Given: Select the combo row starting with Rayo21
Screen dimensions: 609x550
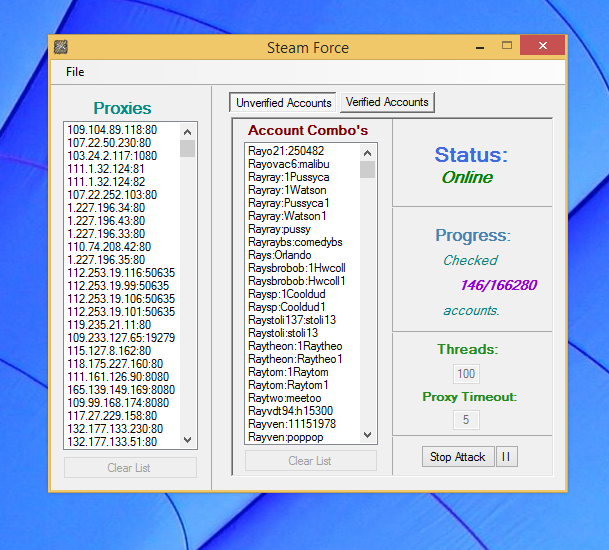Looking at the screenshot, I should point(286,151).
